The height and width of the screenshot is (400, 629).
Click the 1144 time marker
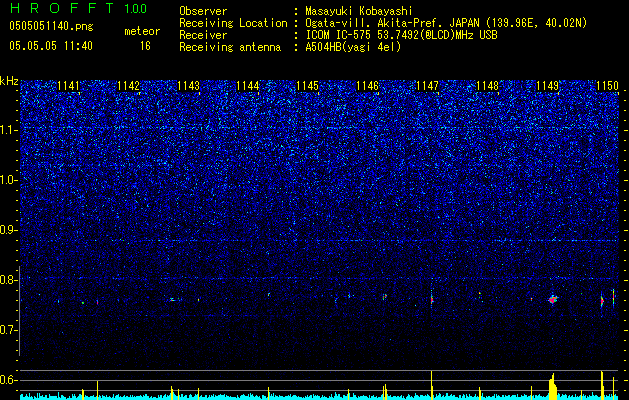pos(248,86)
